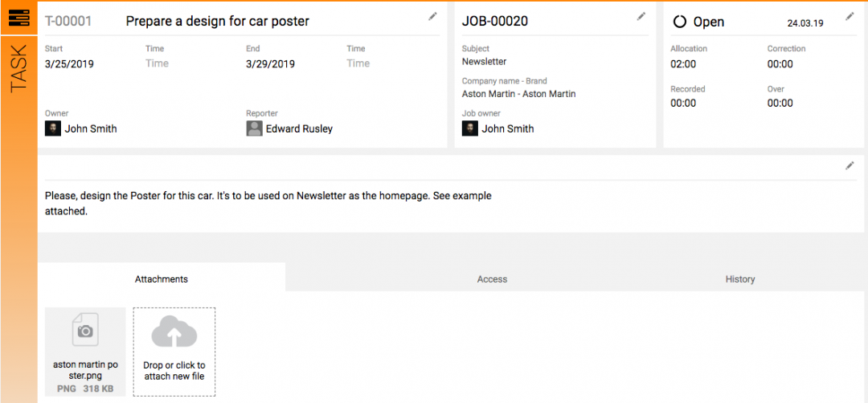Click Drop or click to attach new file
The width and height of the screenshot is (868, 403).
coord(174,352)
